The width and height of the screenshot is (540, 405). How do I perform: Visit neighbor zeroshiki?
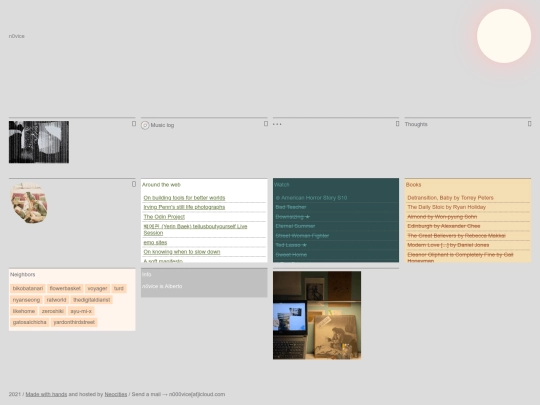coord(53,311)
